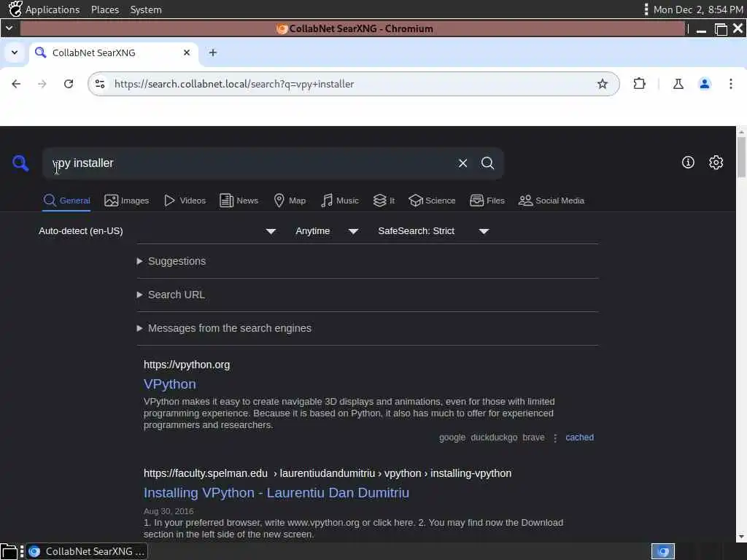
Task: Submit search with magnifier button
Action: [487, 163]
